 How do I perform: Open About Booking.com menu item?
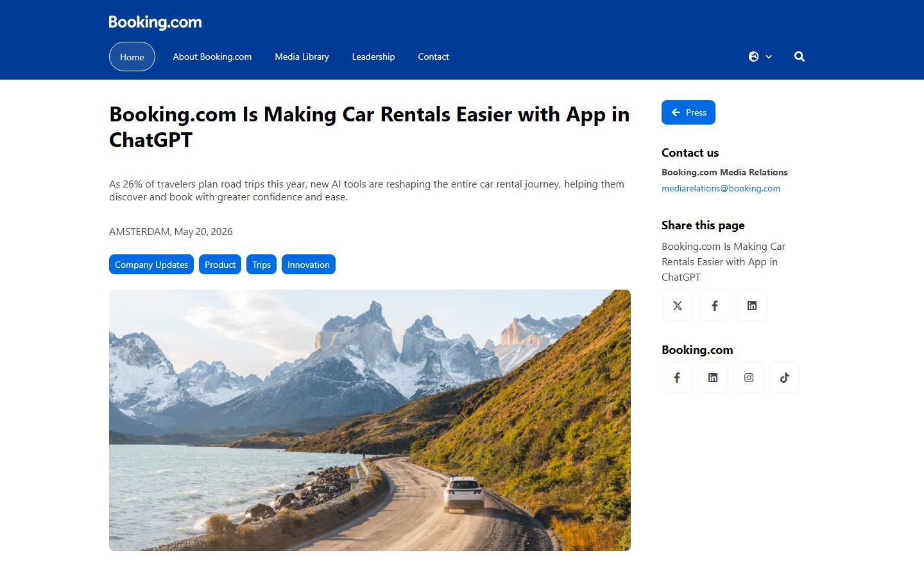(212, 57)
